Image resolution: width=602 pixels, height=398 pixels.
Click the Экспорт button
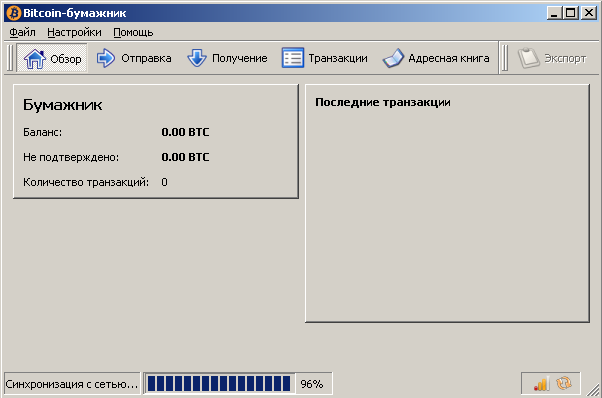point(552,58)
